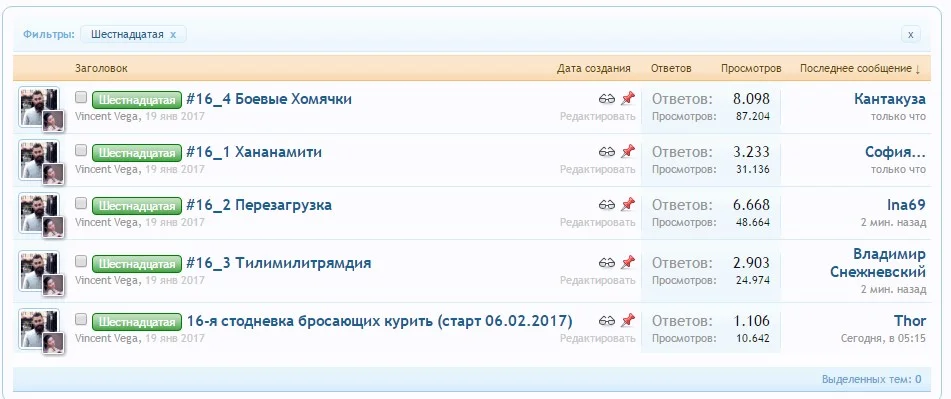This screenshot has height=399, width=951.
Task: Click Vincent Vega author under Боевые Хомячки
Action: pos(107,116)
